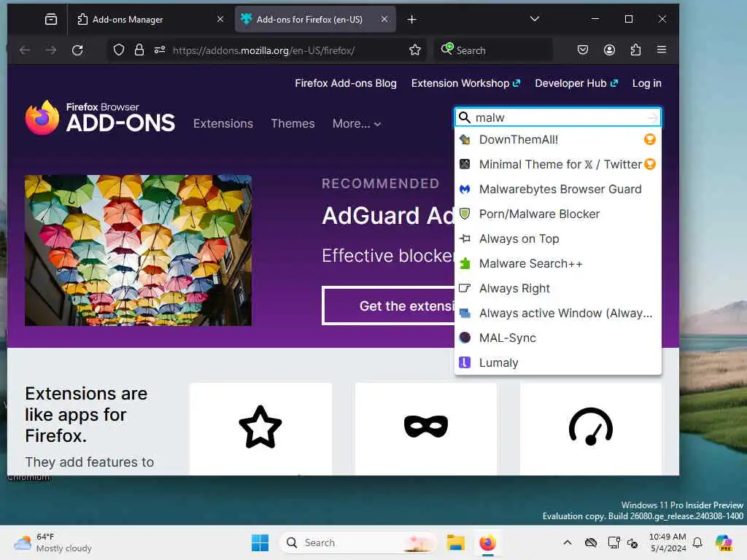Bookmark this page with the star icon

(415, 50)
